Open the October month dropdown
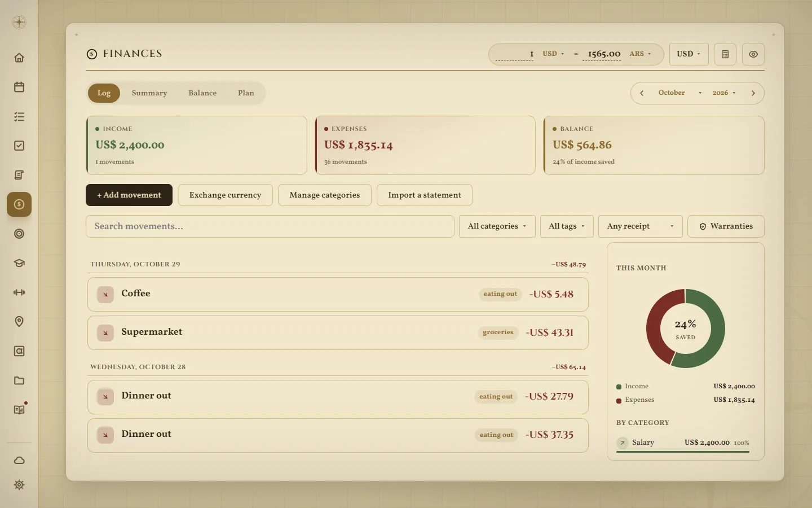812x508 pixels. pyautogui.click(x=679, y=93)
